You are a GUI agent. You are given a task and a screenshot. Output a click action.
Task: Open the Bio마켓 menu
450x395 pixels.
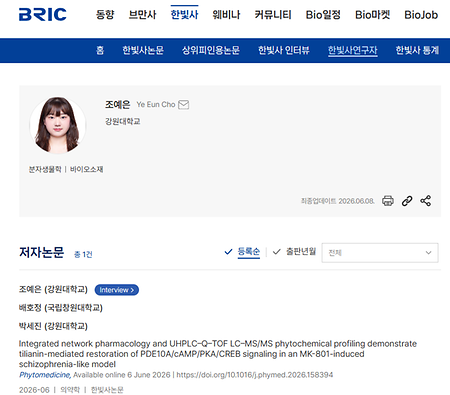(x=372, y=15)
